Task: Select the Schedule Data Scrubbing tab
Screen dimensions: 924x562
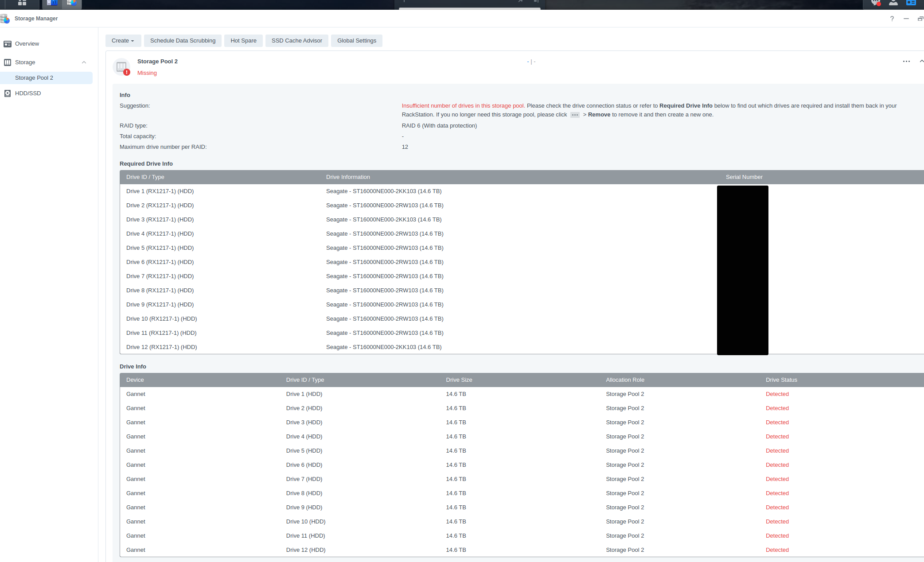Action: (x=183, y=40)
